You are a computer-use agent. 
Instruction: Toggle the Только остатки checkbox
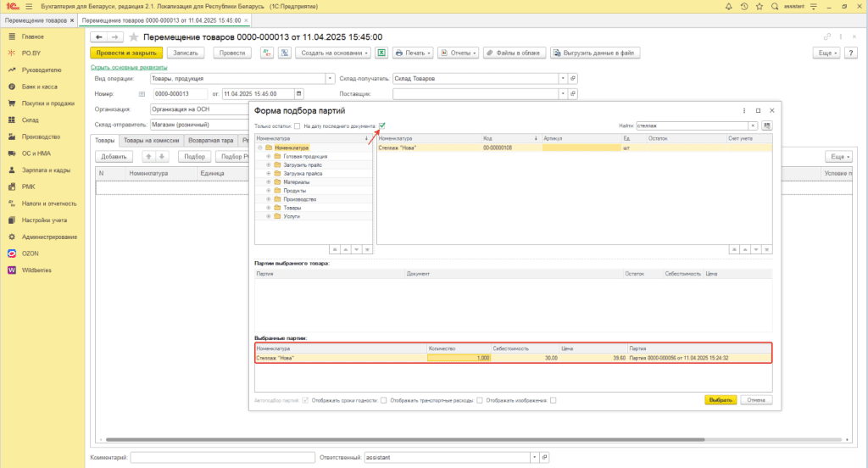pos(298,126)
